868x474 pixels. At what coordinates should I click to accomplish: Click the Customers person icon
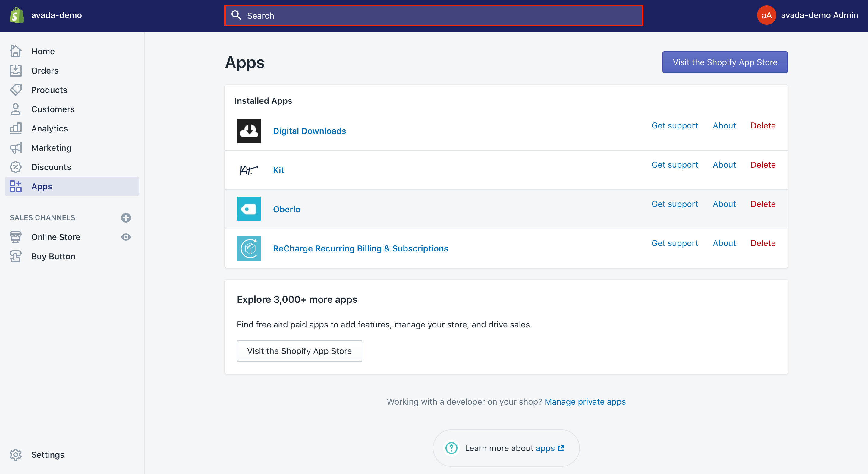15,109
